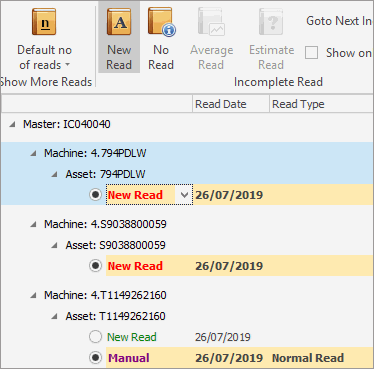Collapse the Machine: 4.S9038800059 node
The width and height of the screenshot is (374, 369).
pos(33,224)
